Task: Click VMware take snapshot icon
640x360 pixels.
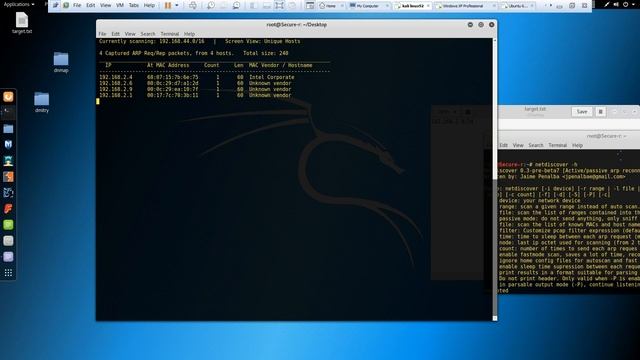Action: point(211,5)
